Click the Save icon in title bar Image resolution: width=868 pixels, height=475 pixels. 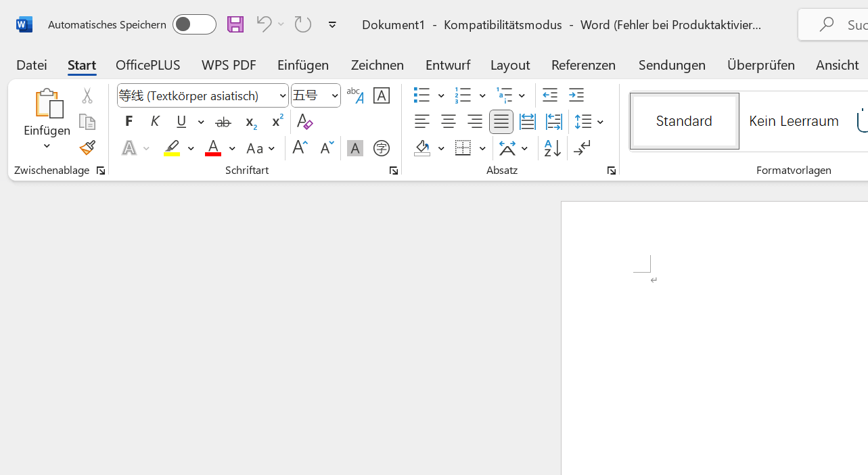(x=235, y=24)
